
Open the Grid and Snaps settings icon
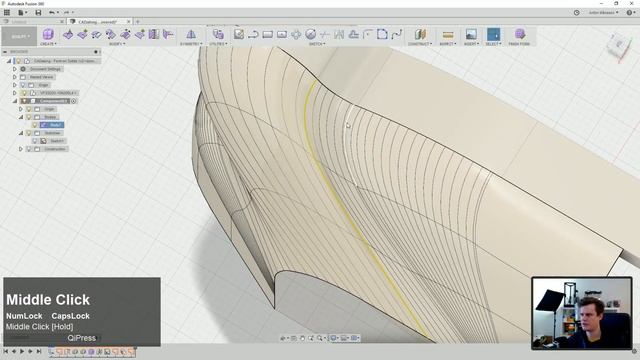point(344,338)
